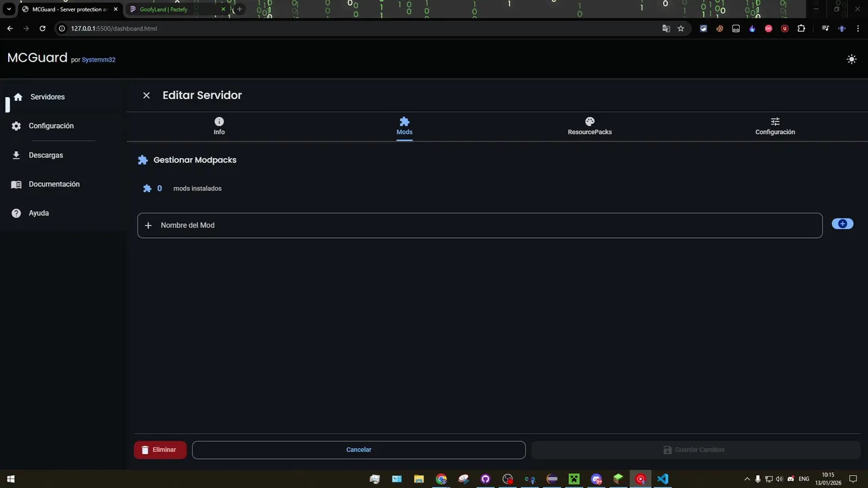
Task: Click the volume icon in the system tray
Action: [x=780, y=479]
